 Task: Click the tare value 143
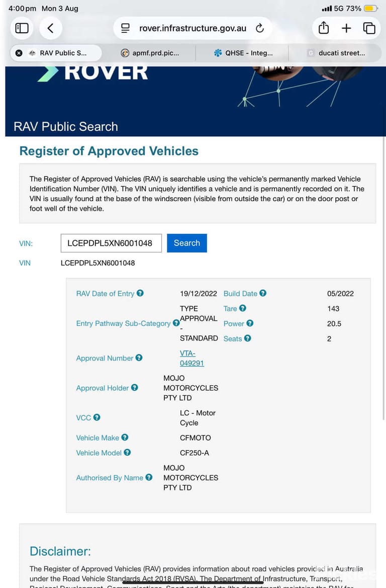333,309
